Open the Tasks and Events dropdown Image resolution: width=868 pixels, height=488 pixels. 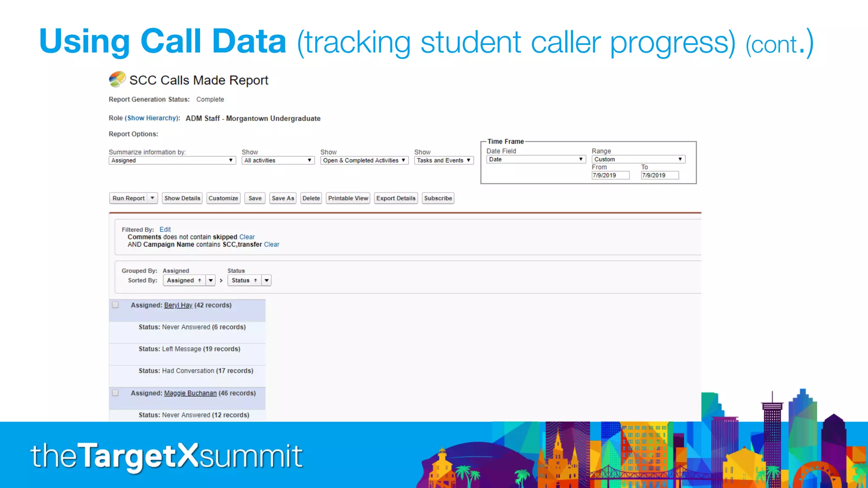[x=444, y=161]
